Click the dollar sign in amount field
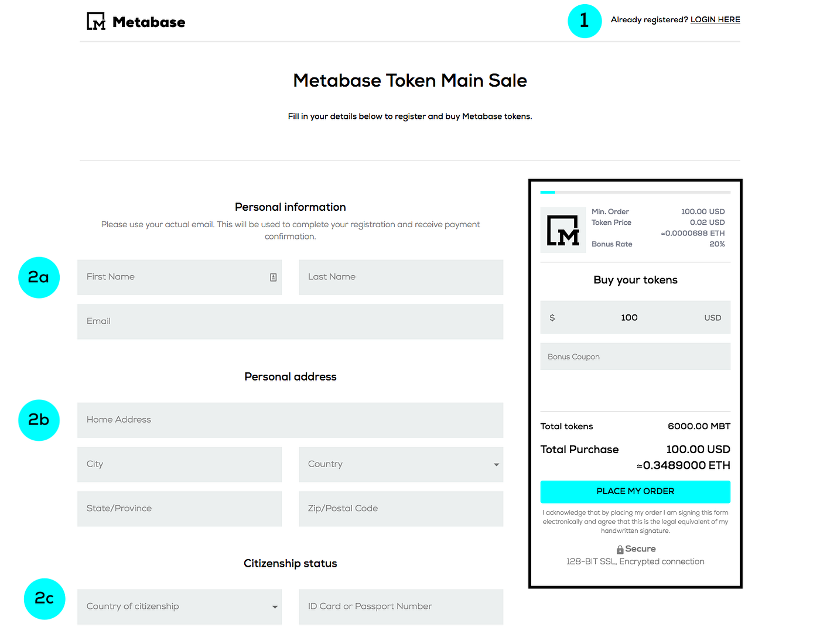This screenshot has height=644, width=820. (552, 318)
